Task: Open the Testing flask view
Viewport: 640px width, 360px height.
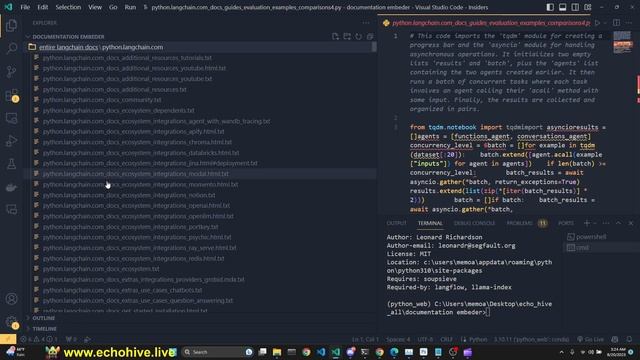Action: 11,164
